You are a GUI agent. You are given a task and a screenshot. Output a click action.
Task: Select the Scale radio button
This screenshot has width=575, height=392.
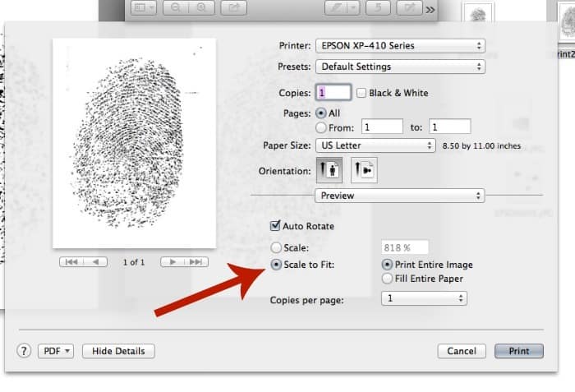click(276, 247)
